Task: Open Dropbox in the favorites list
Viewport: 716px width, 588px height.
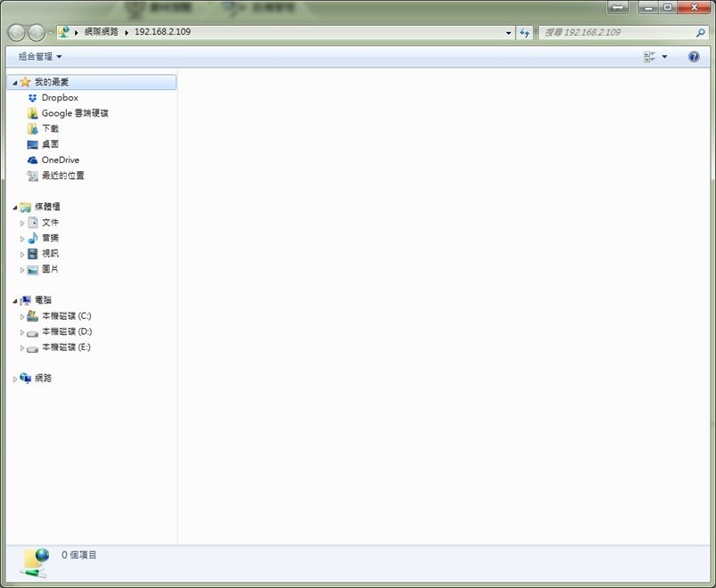Action: 60,98
